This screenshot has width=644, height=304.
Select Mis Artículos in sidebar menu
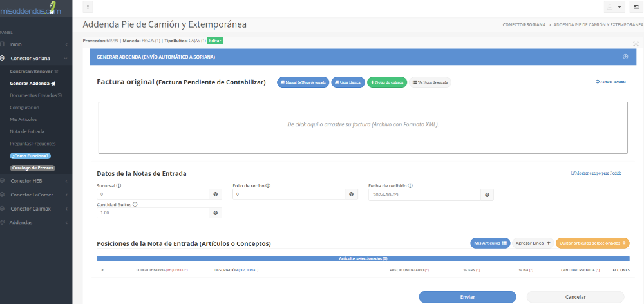pos(24,119)
